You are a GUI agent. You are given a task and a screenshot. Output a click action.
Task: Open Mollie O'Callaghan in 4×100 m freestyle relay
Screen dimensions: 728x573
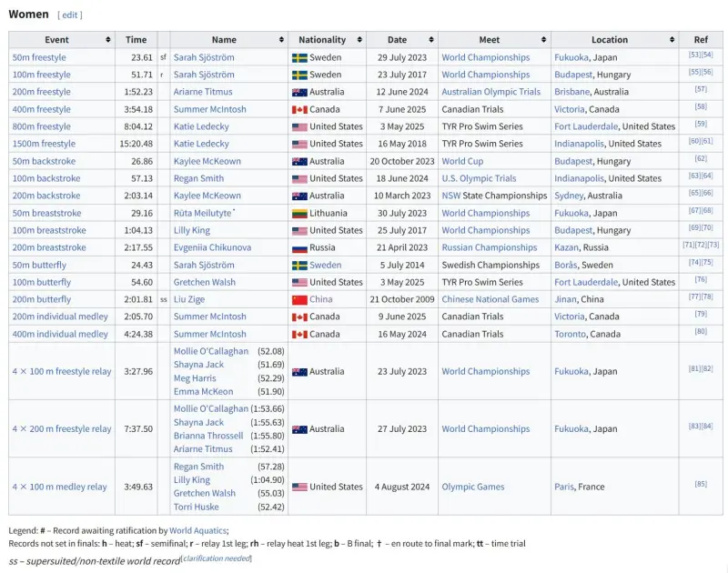(x=211, y=352)
